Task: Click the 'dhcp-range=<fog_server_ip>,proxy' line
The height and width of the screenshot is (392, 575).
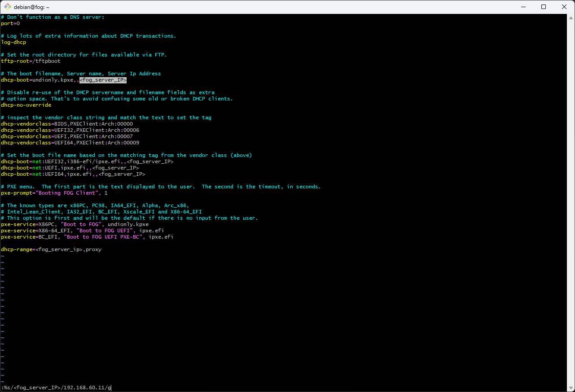Action: coord(51,249)
